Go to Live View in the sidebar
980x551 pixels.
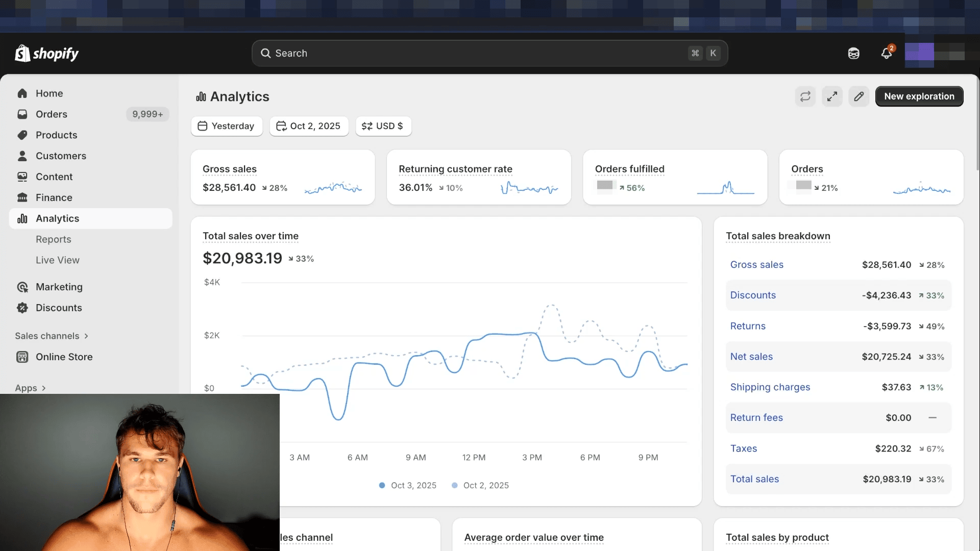[58, 260]
